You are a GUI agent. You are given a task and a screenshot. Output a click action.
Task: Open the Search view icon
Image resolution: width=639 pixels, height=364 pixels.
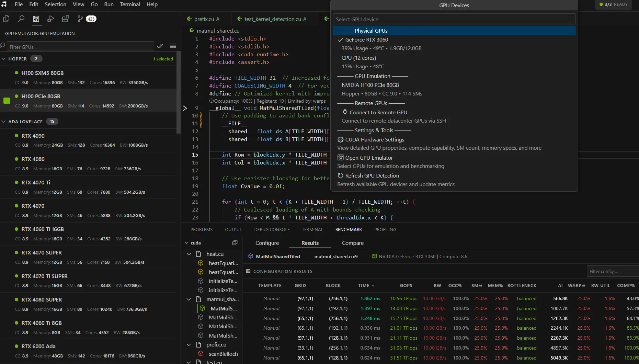(21, 19)
